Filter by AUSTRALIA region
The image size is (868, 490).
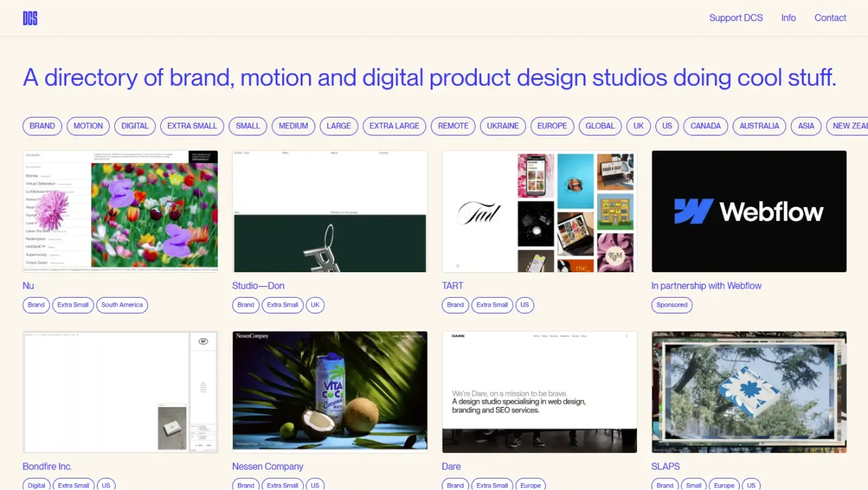click(x=759, y=126)
